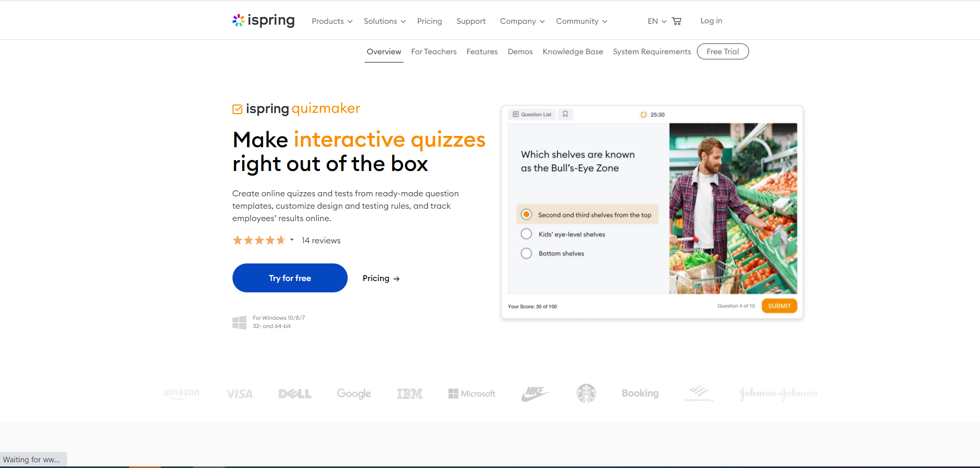Open the shopping cart icon
Screen dimensions: 980x468
tap(677, 21)
